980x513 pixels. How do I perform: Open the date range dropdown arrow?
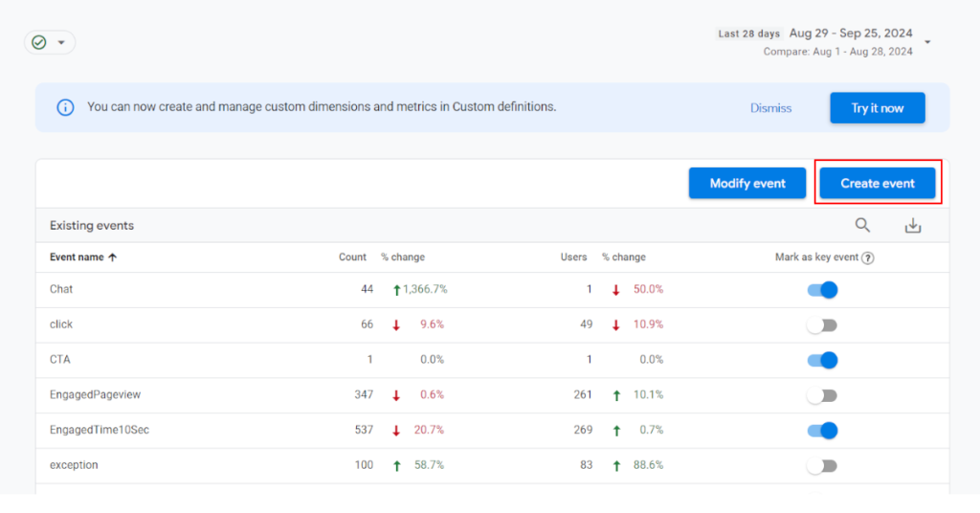[x=927, y=42]
